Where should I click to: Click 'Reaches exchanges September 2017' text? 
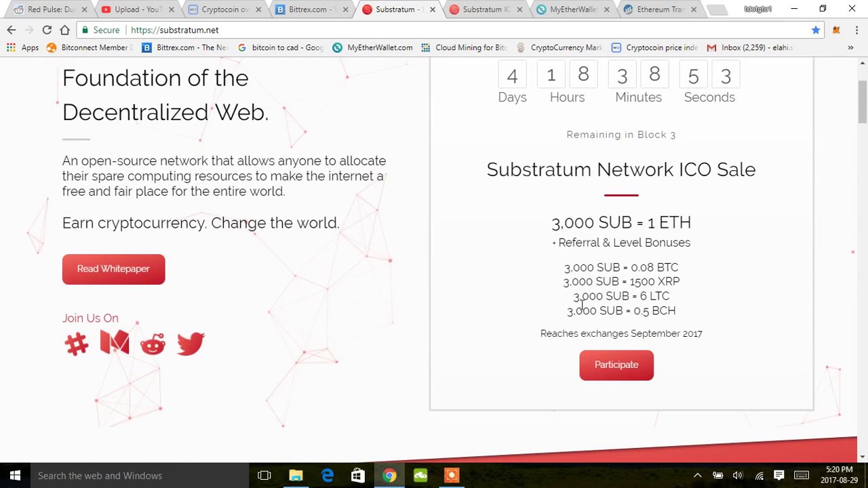coord(621,333)
